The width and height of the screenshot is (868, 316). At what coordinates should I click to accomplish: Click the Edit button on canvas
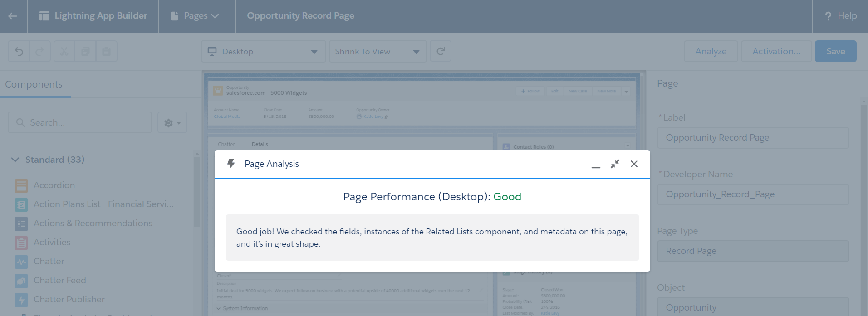pyautogui.click(x=554, y=91)
